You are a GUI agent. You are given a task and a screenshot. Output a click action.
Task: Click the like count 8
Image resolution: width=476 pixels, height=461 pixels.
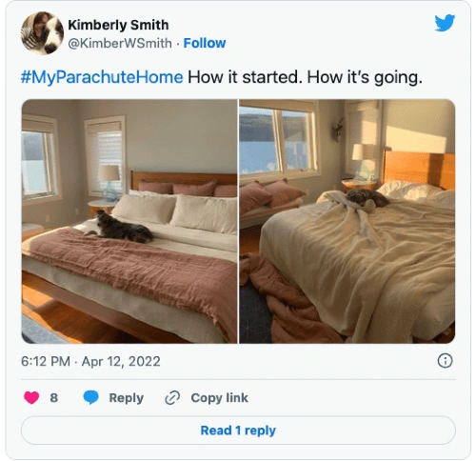[54, 398]
